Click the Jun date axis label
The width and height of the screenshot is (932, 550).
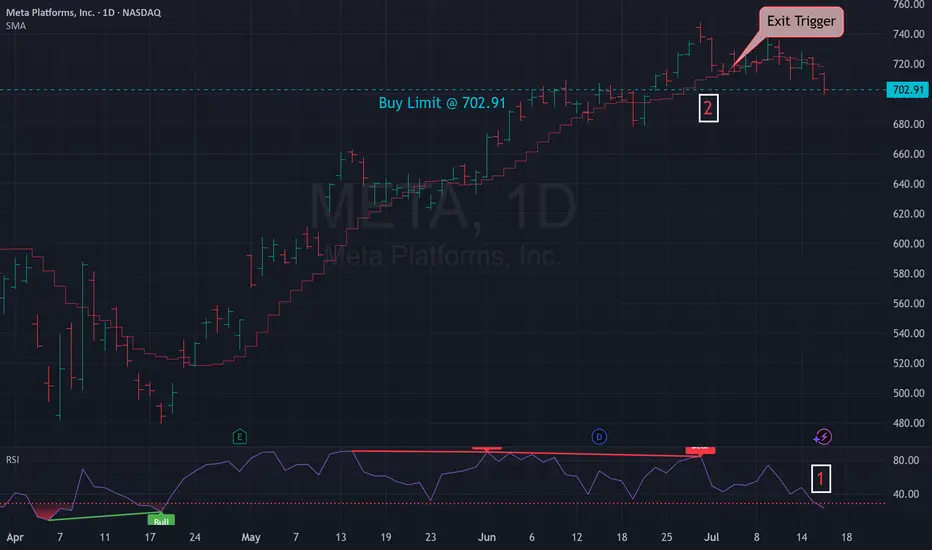tap(487, 538)
